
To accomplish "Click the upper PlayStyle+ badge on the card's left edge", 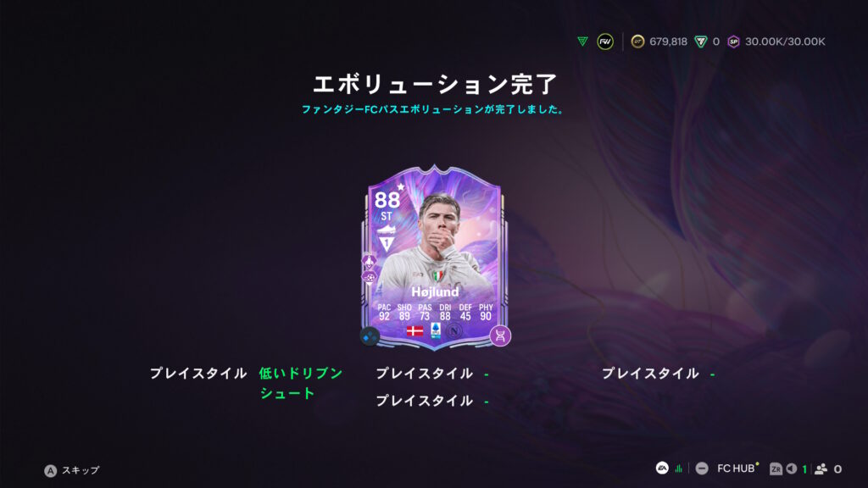I will click(369, 261).
